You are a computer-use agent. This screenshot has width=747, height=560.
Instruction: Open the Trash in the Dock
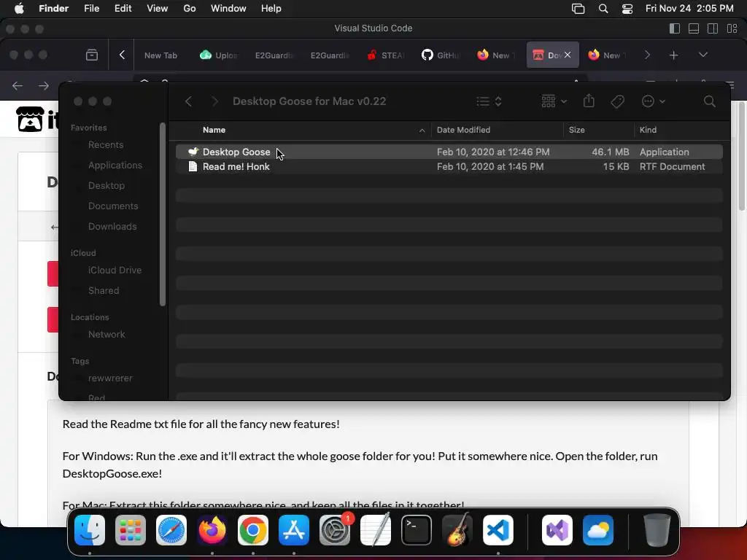point(657,530)
